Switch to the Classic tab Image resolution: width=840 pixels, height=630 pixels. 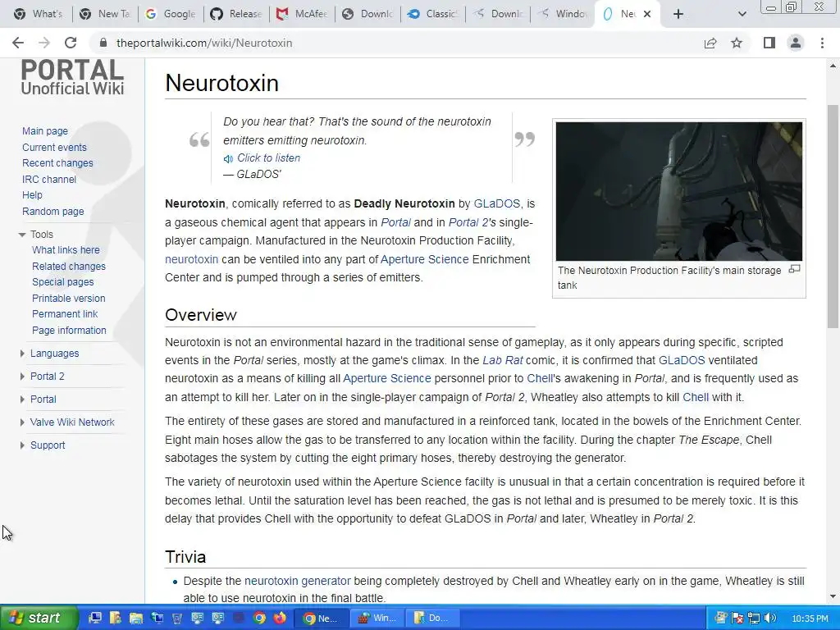433,14
